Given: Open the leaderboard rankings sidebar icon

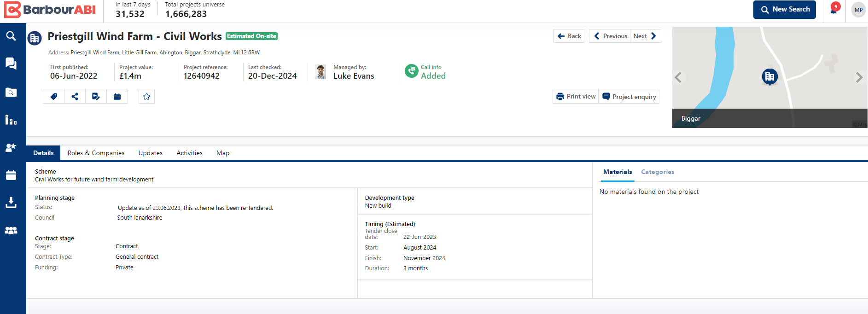Looking at the screenshot, I should (11, 120).
